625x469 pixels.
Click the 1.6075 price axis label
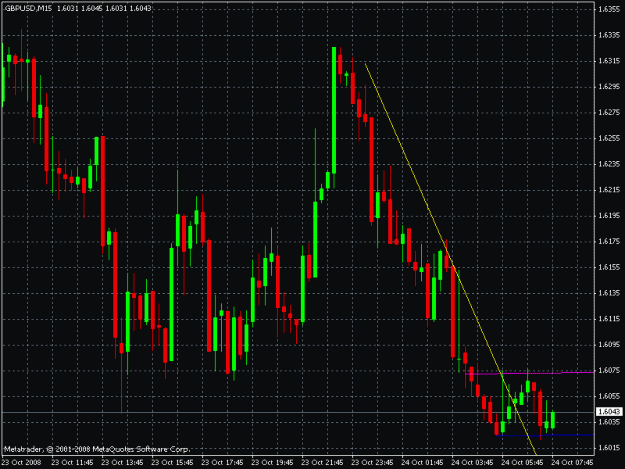tap(609, 370)
